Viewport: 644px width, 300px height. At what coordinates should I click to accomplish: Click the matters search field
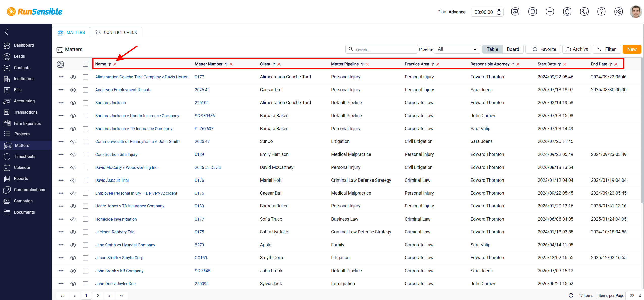click(381, 49)
